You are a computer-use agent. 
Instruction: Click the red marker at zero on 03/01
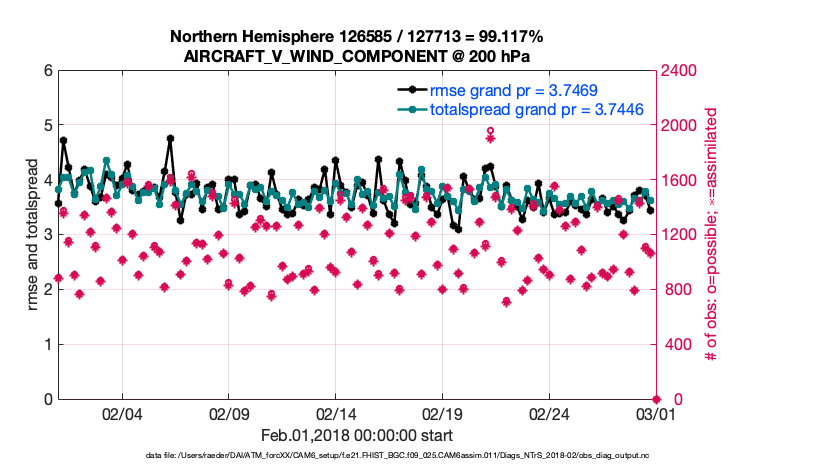tap(657, 398)
